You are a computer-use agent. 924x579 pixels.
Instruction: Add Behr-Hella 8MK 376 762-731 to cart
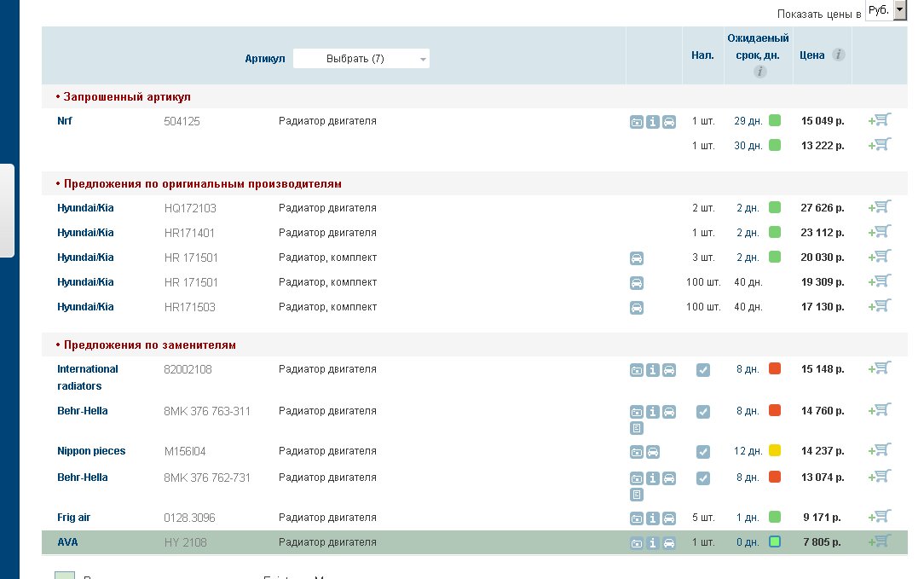880,477
